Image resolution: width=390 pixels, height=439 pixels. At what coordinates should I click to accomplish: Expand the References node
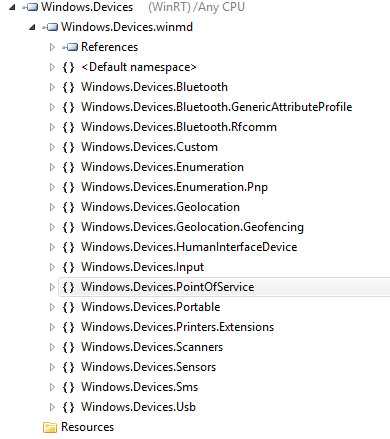click(52, 47)
